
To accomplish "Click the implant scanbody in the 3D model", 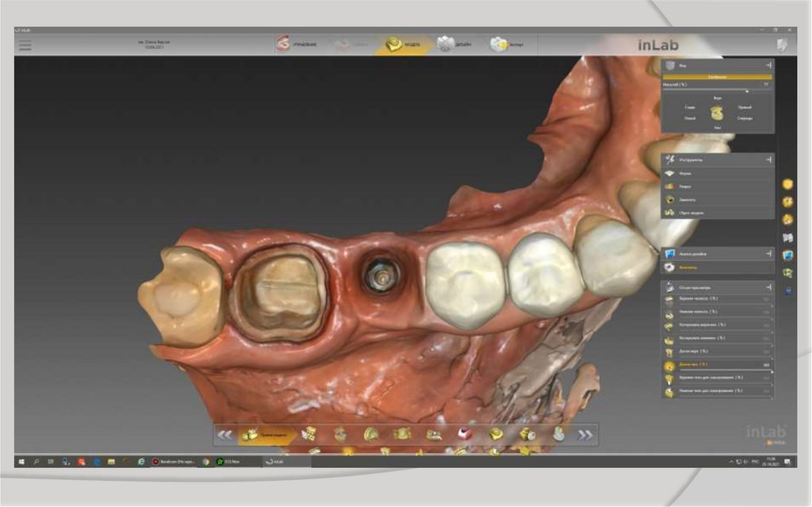I will coord(382,275).
